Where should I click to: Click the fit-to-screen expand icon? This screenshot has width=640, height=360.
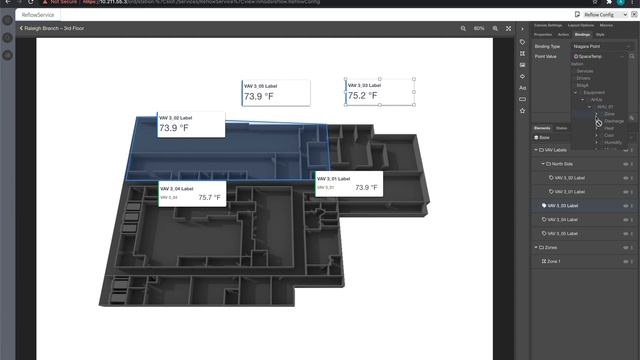tap(509, 29)
